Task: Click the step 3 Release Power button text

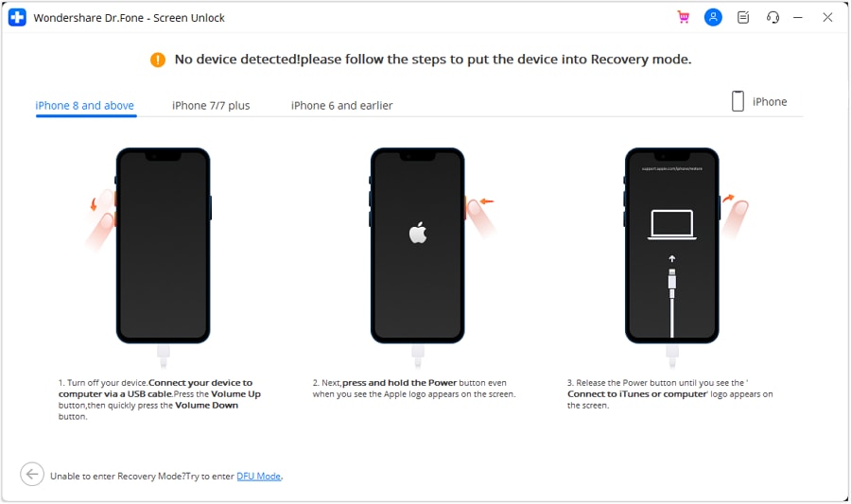Action: [x=670, y=394]
